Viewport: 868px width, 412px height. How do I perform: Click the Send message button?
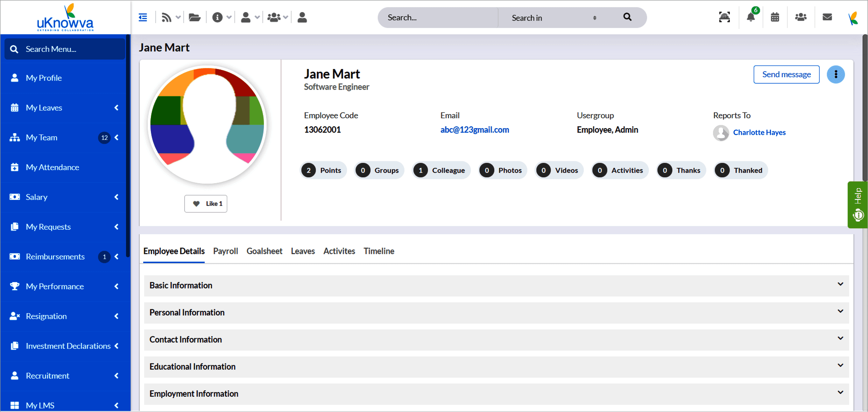[x=786, y=74]
